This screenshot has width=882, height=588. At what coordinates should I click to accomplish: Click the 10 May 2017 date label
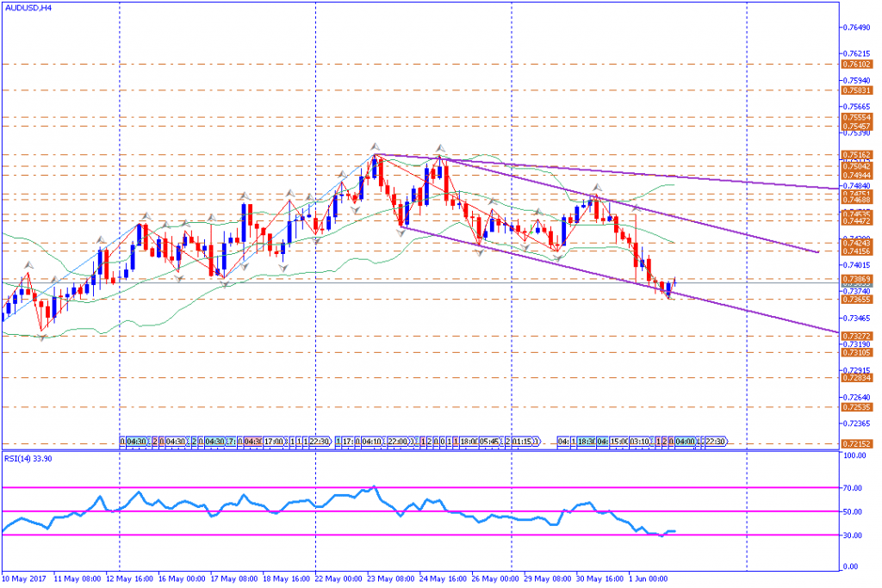click(24, 579)
